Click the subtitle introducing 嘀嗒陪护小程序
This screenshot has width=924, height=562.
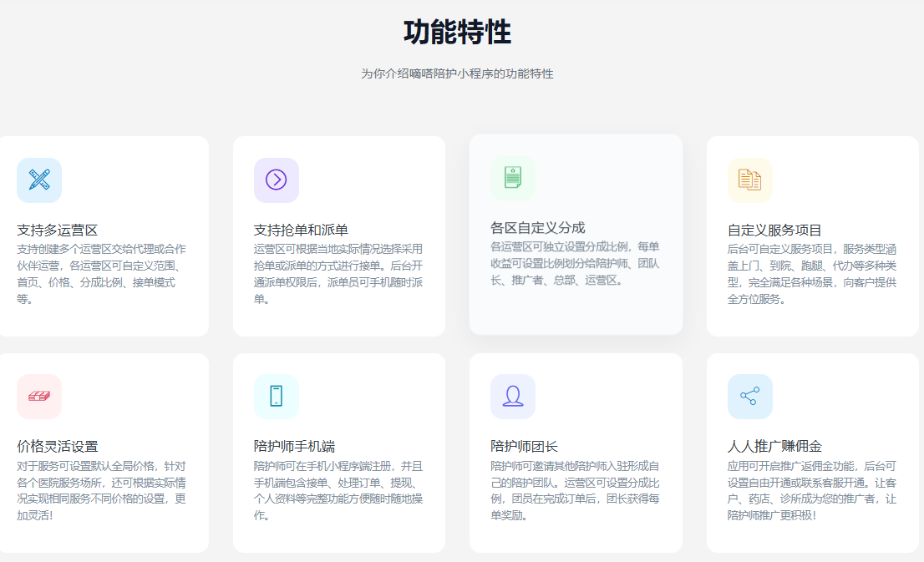pyautogui.click(x=457, y=73)
